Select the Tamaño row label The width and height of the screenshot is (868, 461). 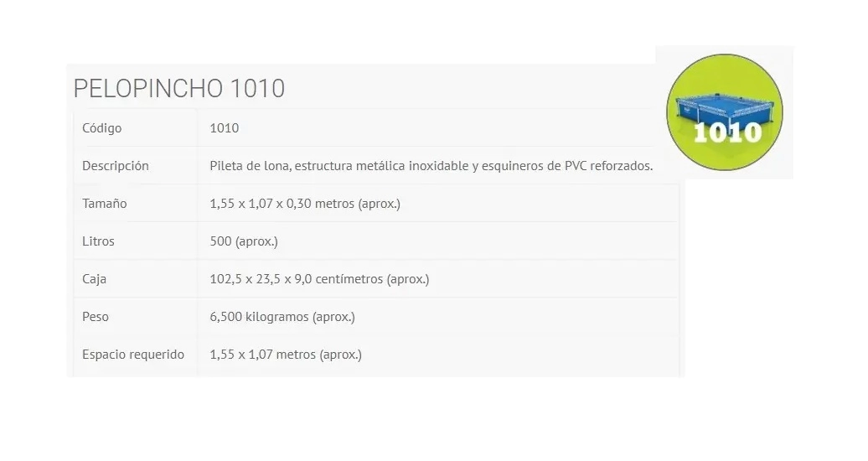click(x=105, y=204)
